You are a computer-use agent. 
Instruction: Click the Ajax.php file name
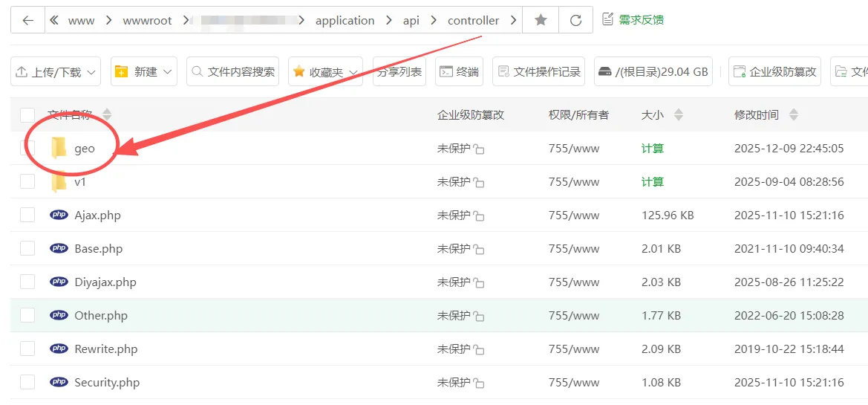tap(97, 215)
